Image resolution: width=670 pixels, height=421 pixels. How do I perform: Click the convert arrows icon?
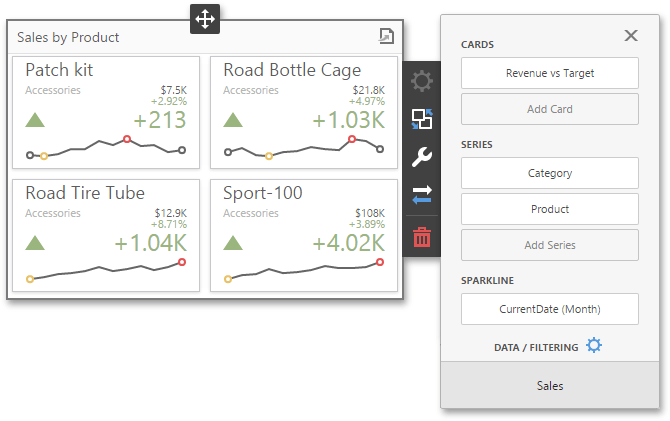pos(422,195)
